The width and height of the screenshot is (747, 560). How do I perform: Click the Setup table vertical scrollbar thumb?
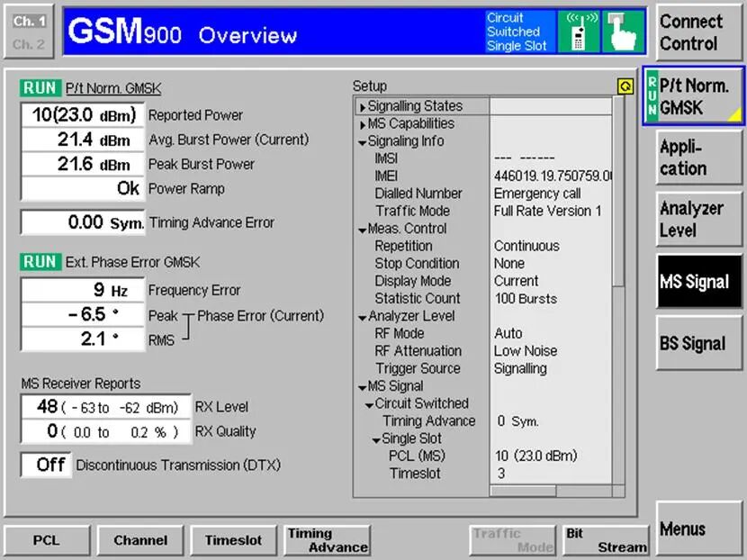(618, 192)
